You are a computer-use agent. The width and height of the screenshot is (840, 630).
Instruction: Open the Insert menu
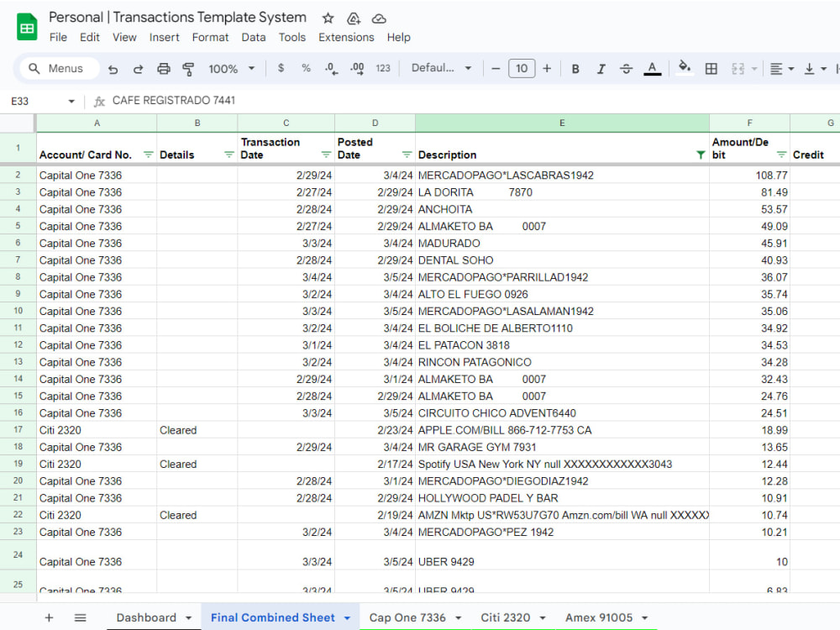pyautogui.click(x=164, y=38)
